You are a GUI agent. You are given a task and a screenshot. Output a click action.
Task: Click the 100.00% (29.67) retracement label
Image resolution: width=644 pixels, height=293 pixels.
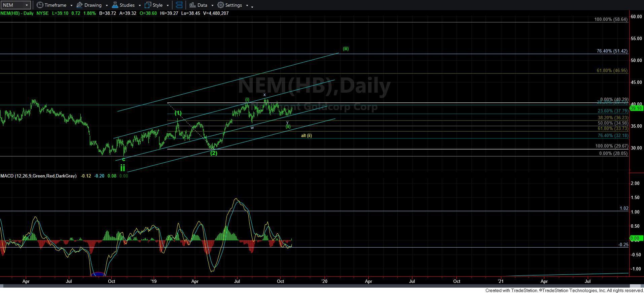pyautogui.click(x=611, y=146)
